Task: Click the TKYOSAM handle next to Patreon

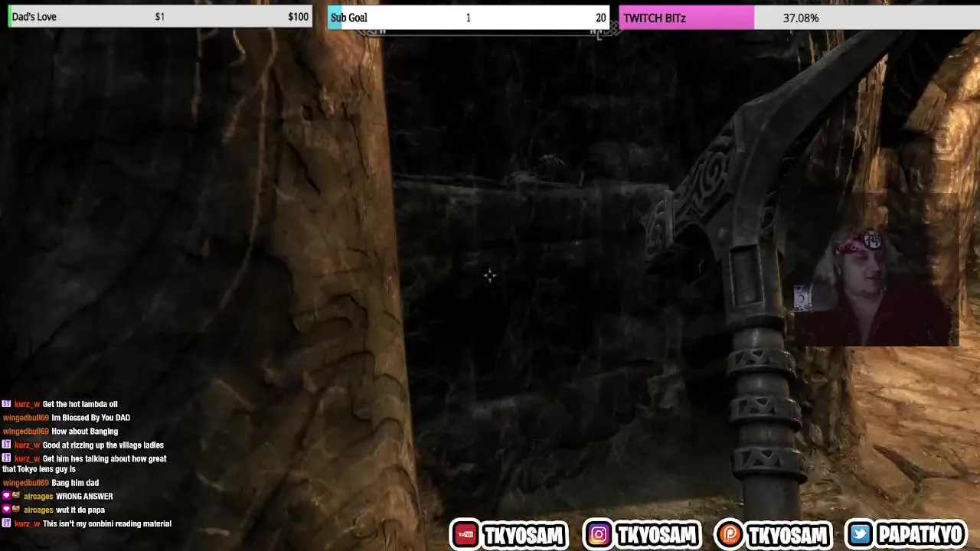Action: click(x=789, y=535)
